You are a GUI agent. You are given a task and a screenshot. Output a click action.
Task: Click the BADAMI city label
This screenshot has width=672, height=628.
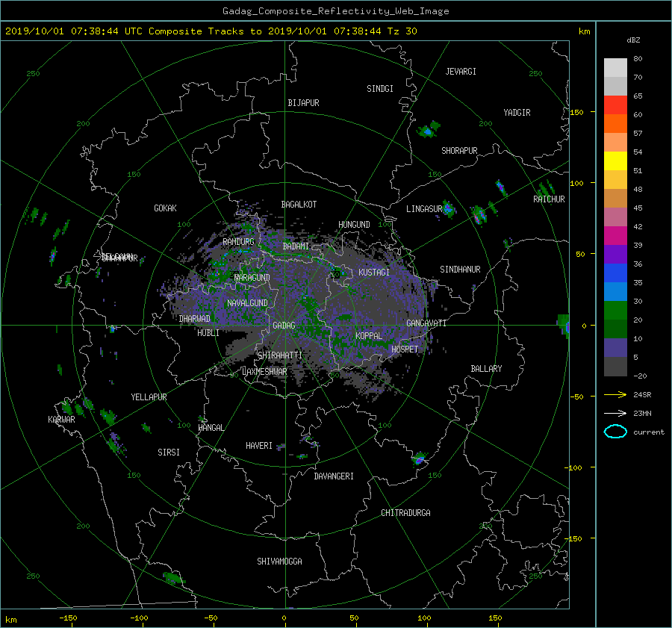(296, 246)
